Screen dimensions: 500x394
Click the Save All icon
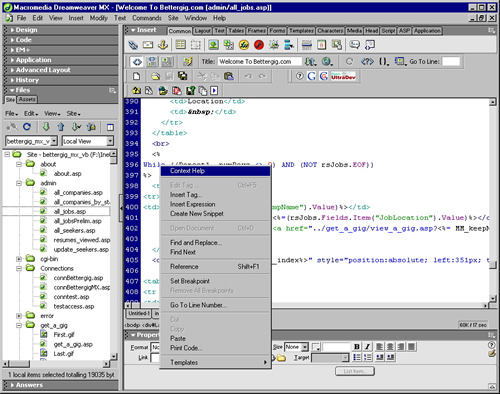[x=182, y=76]
